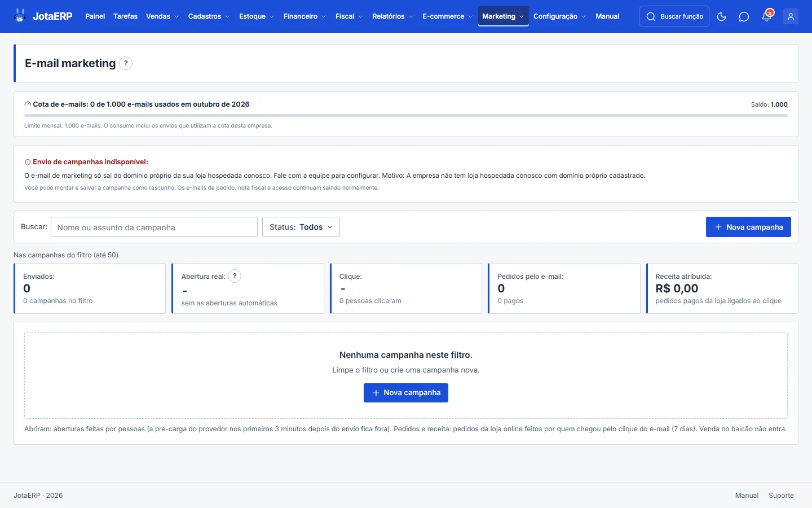This screenshot has height=508, width=812.
Task: Click the warning shield icon in campaign notice
Action: coord(28,162)
